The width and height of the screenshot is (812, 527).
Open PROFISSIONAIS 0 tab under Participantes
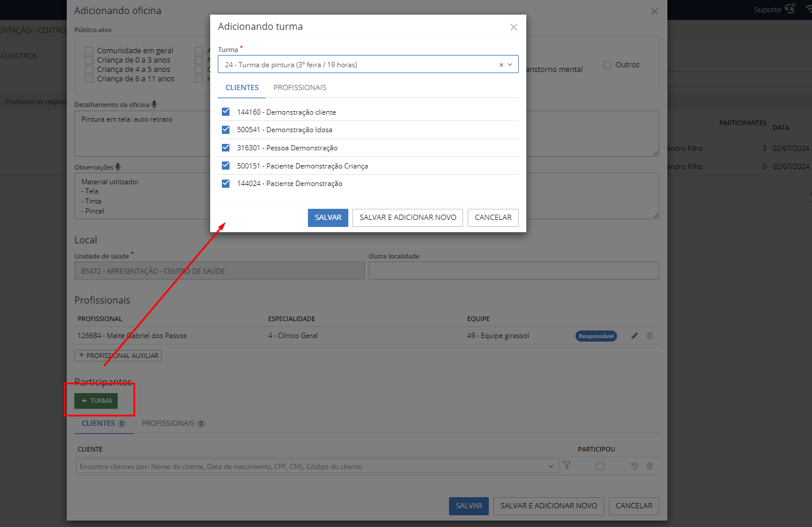pyautogui.click(x=173, y=423)
